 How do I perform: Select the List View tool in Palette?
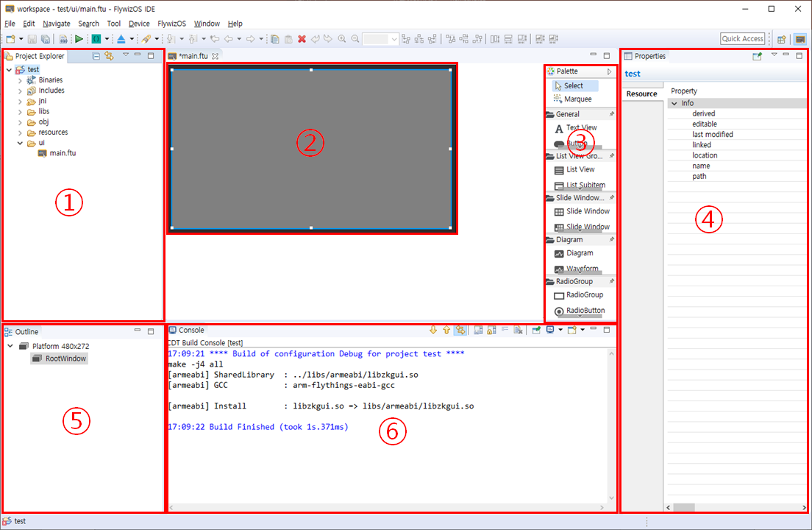point(574,169)
